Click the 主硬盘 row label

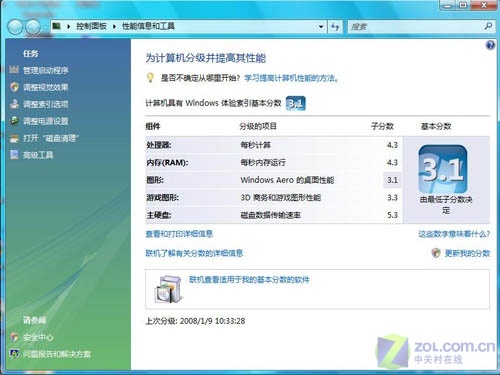click(x=159, y=215)
